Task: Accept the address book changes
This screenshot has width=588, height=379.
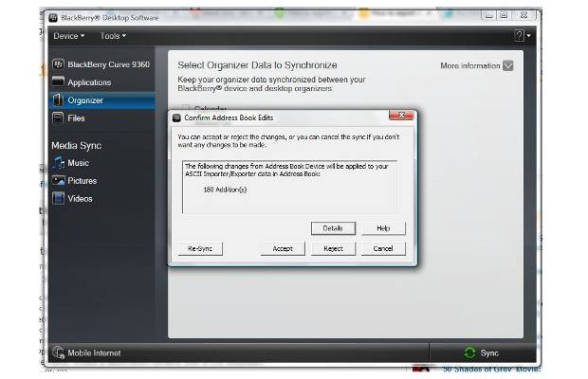Action: pos(283,248)
